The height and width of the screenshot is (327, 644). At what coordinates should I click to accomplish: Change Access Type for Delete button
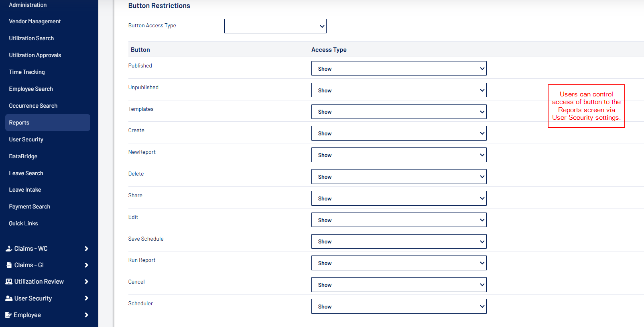coord(399,177)
